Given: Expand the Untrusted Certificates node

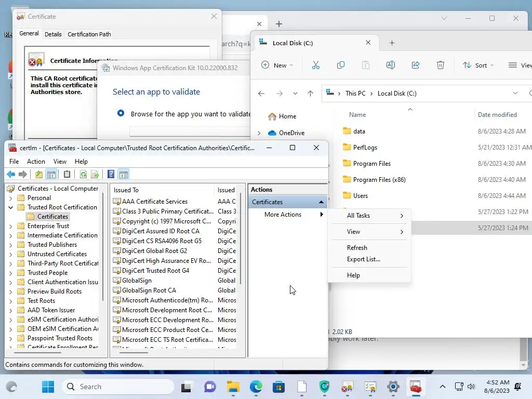Looking at the screenshot, I should point(11,254).
